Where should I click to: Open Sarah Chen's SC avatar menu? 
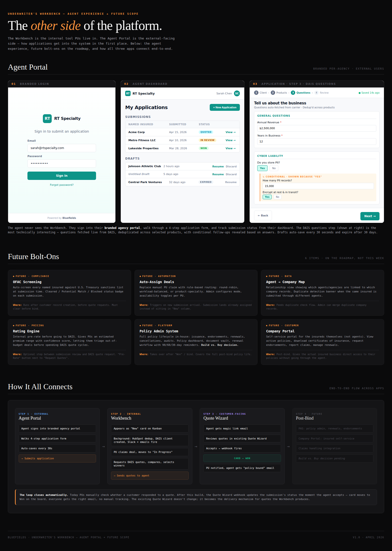[236, 93]
